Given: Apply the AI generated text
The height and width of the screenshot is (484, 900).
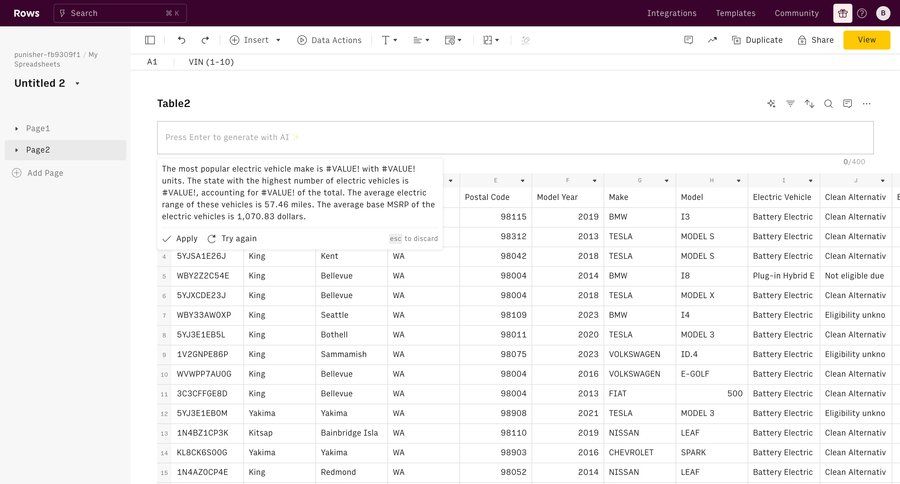Looking at the screenshot, I should click(180, 238).
